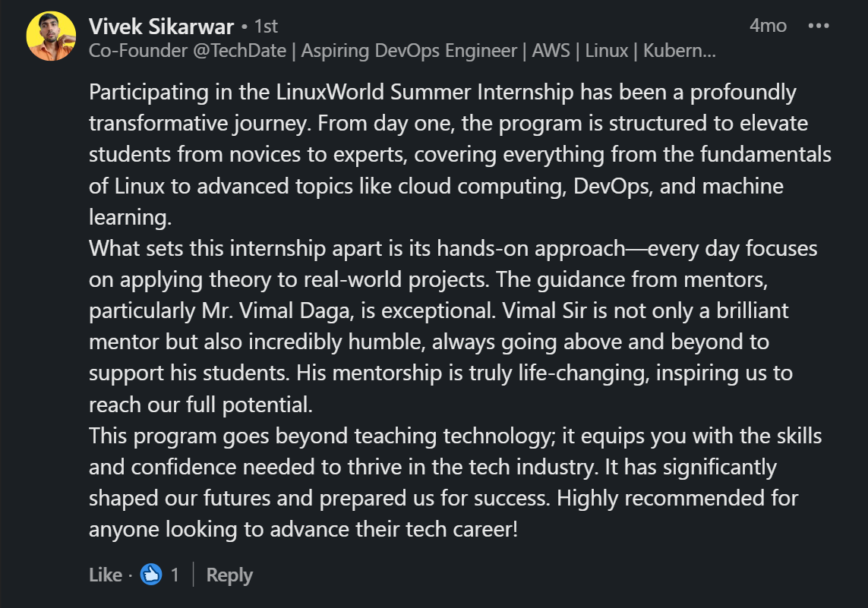
Task: Click the 1st connection degree badge
Action: tap(266, 26)
